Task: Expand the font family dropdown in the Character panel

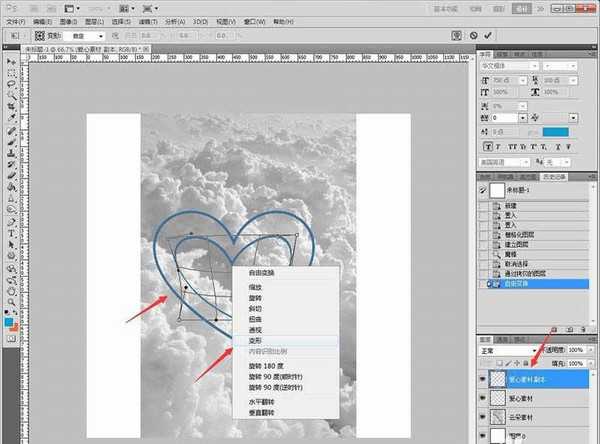Action: 508,66
